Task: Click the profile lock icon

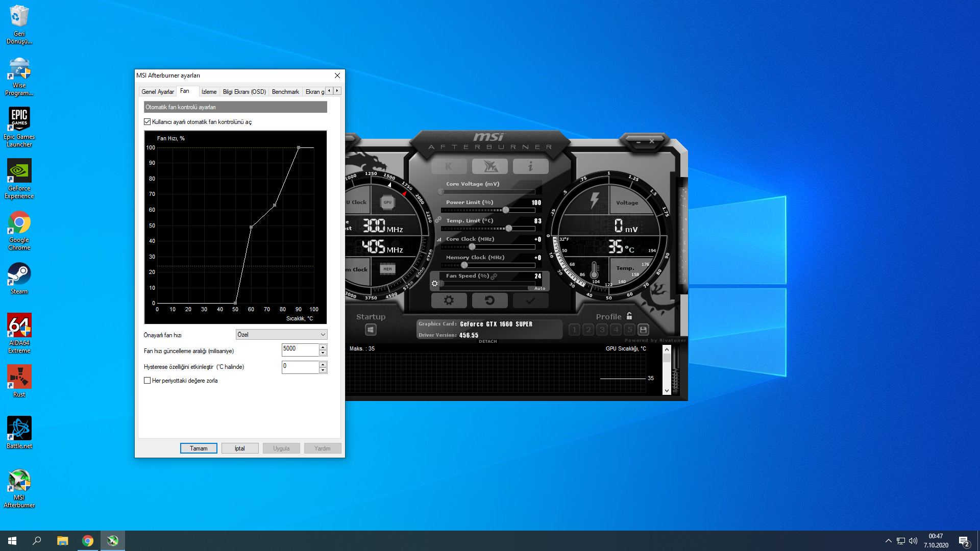Action: (629, 316)
